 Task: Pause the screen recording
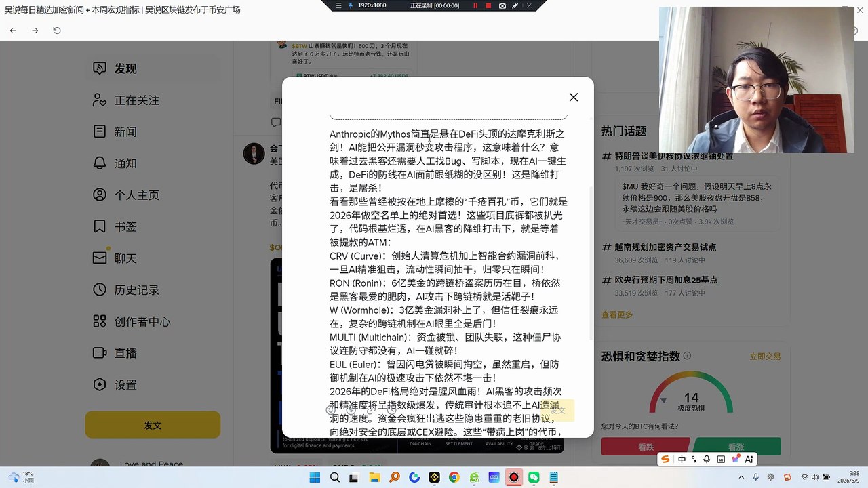tap(475, 5)
